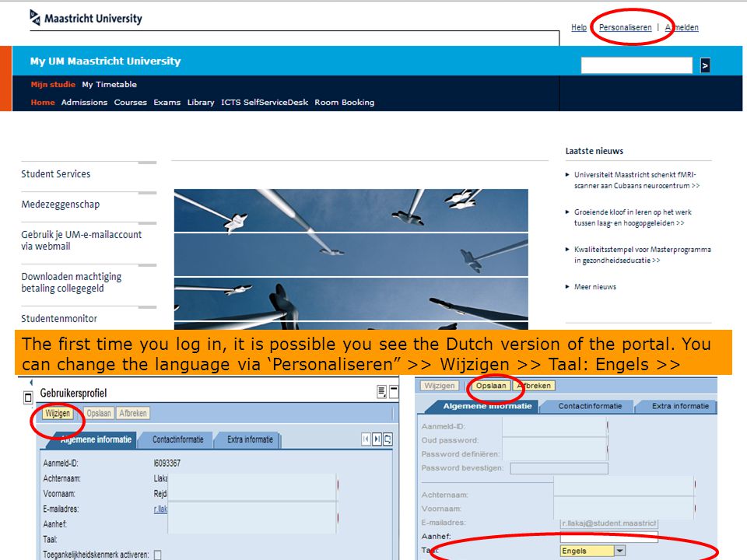Go to next tab with arrow icon

pos(377,439)
